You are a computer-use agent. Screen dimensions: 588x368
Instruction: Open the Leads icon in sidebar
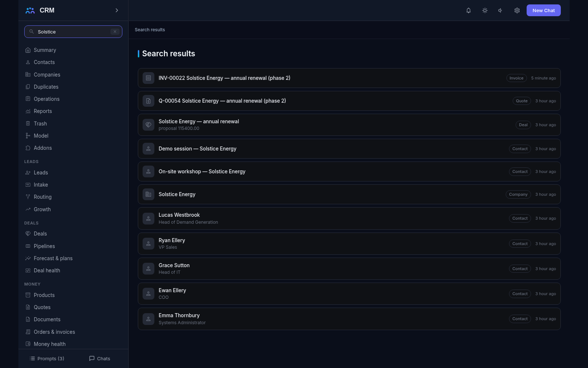coord(28,173)
